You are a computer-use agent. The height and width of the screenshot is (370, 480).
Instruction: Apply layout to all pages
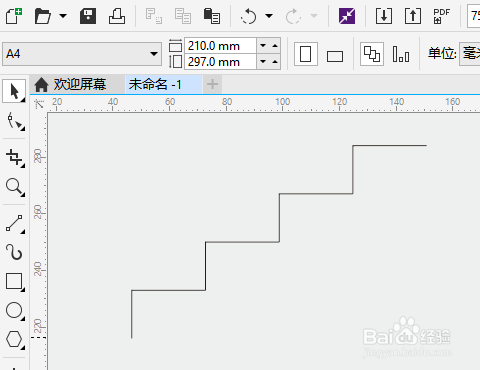pyautogui.click(x=372, y=54)
